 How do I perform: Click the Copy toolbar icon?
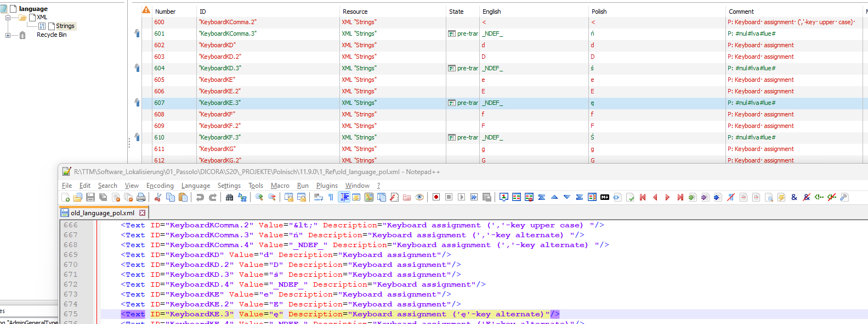[x=171, y=198]
